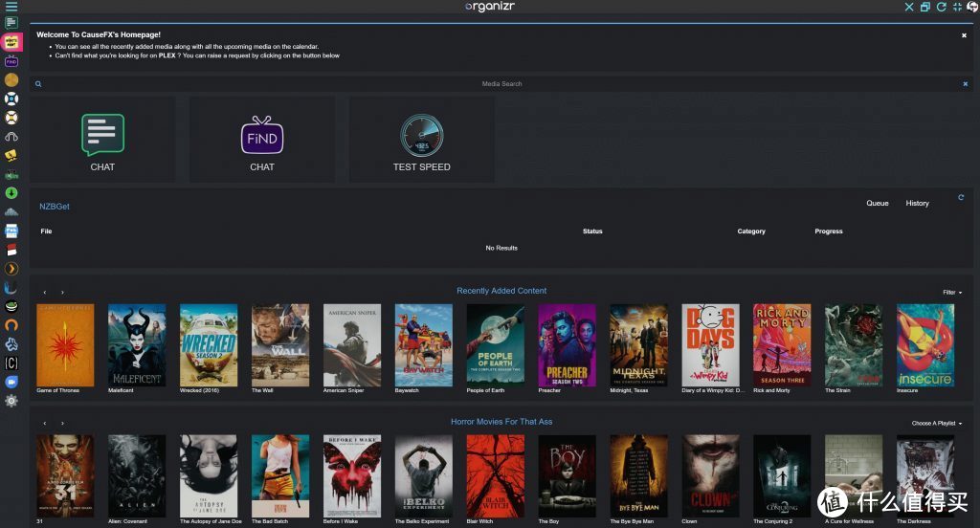The image size is (980, 528).
Task: Open the purple FiND tile
Action: click(261, 138)
